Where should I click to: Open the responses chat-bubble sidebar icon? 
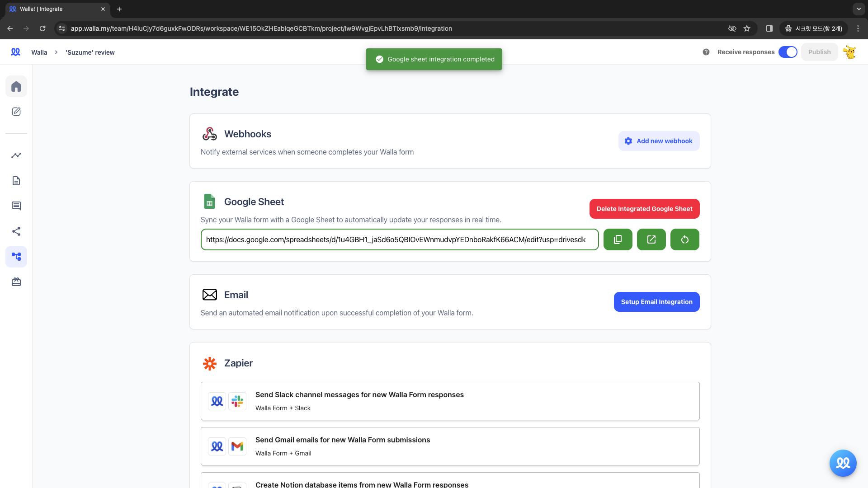(x=16, y=206)
